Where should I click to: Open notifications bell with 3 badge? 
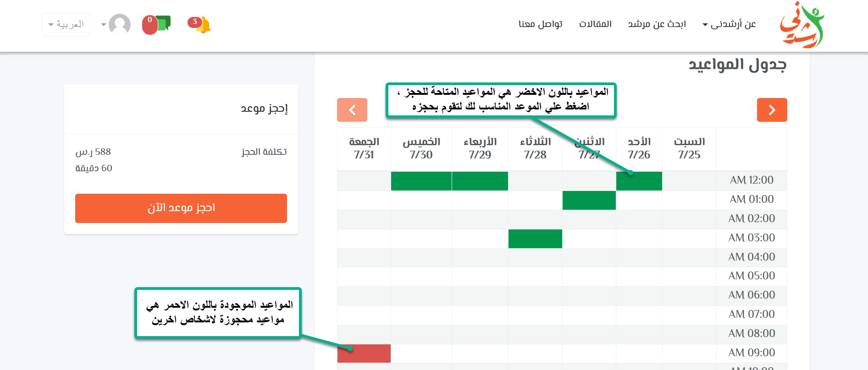200,25
